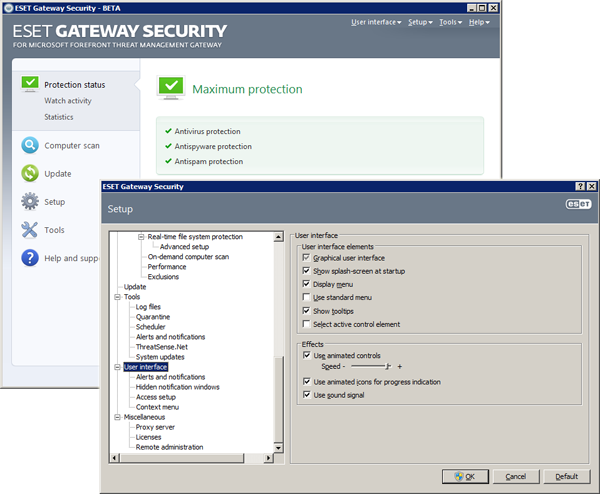Click the green Update arrows icon

[x=30, y=173]
